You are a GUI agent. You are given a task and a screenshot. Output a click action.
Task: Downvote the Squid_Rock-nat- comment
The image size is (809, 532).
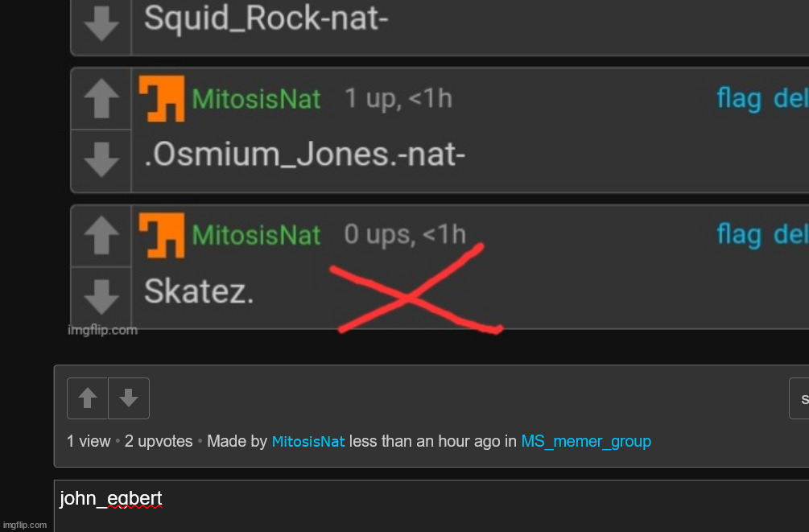(x=101, y=23)
